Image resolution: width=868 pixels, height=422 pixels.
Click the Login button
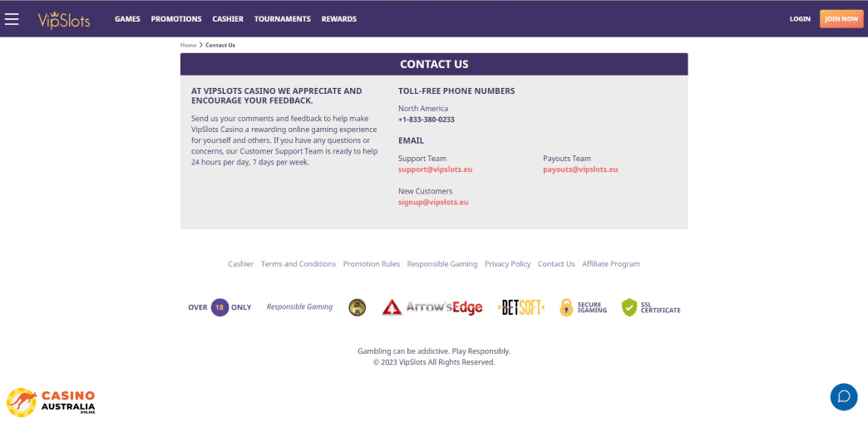(x=800, y=19)
